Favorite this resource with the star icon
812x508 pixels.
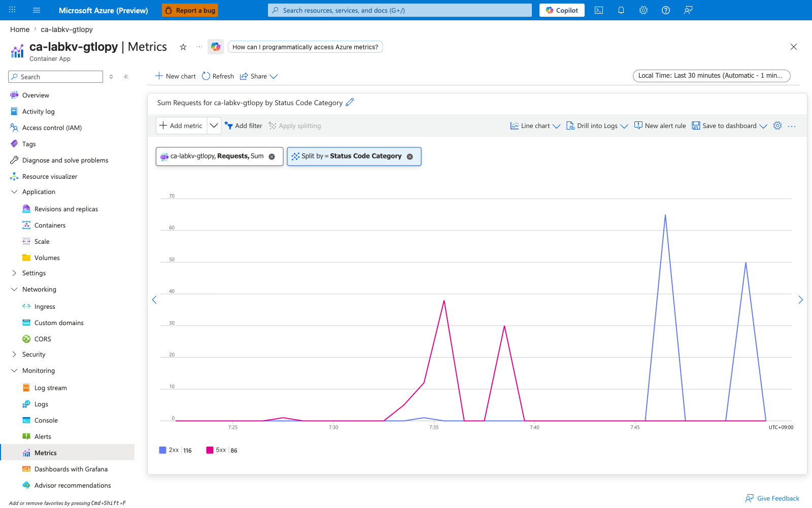pyautogui.click(x=183, y=47)
